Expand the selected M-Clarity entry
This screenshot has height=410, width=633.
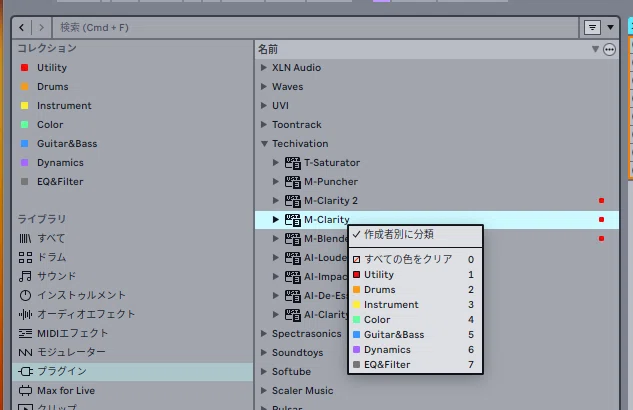[x=276, y=219]
